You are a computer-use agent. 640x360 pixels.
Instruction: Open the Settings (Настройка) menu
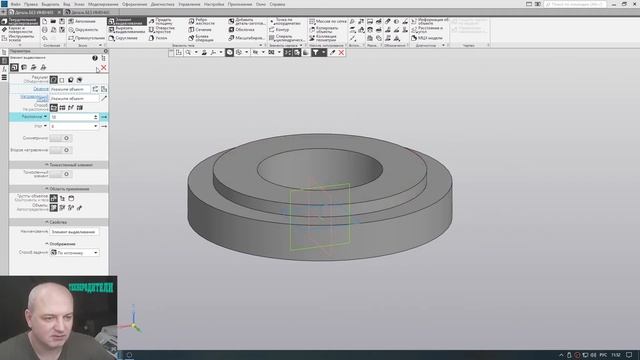click(214, 4)
